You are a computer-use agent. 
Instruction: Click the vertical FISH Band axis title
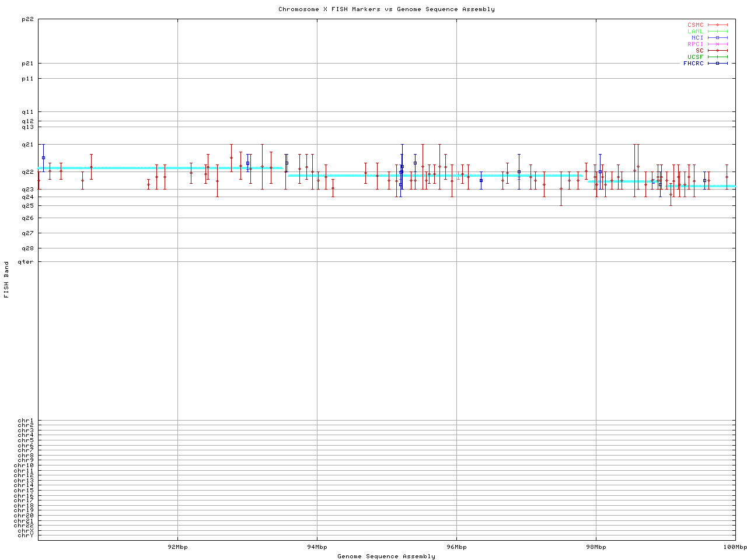click(x=6, y=279)
